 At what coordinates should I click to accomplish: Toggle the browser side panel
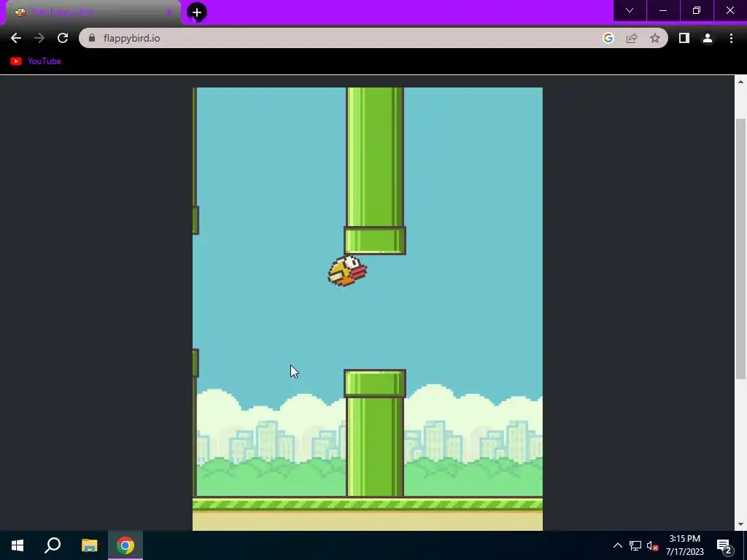(684, 38)
